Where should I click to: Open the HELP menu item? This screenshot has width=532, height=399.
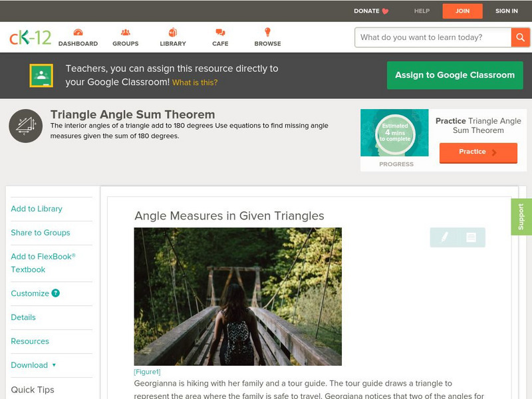point(422,11)
